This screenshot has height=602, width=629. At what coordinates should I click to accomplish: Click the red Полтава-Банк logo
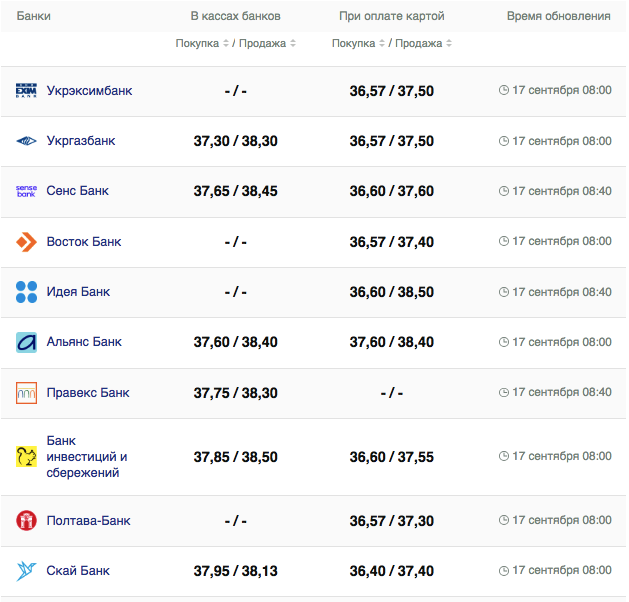point(26,521)
